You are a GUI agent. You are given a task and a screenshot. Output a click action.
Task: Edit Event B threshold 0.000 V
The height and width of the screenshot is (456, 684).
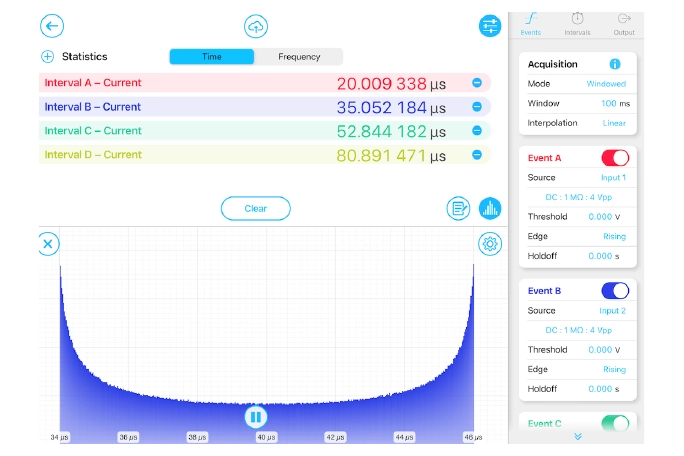click(604, 350)
